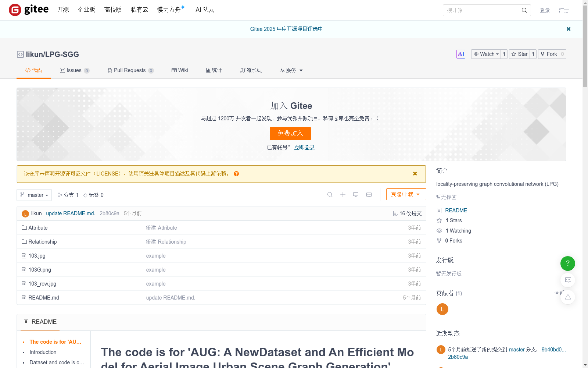Open the Pull Requests tab
The height and width of the screenshot is (368, 588).
130,70
